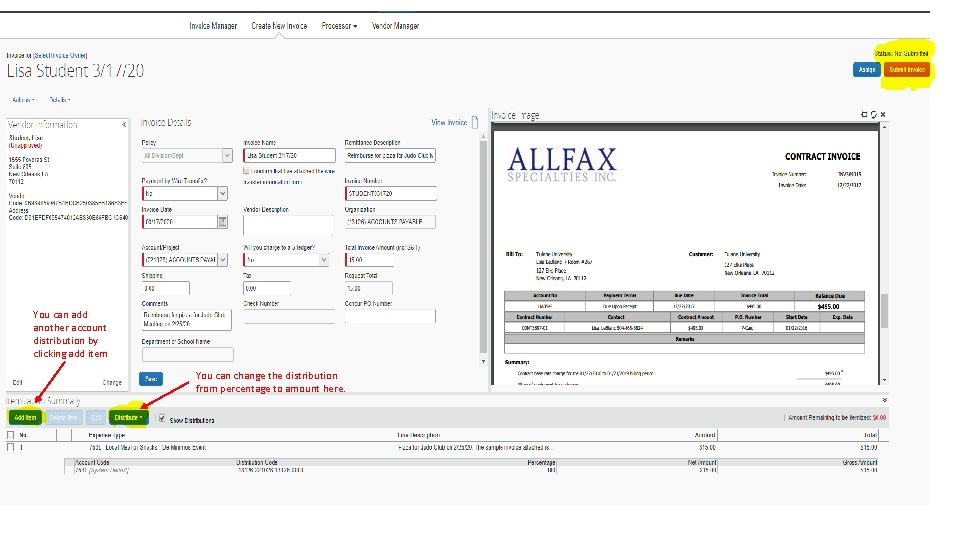Click the Edit button in itemization toolbar
This screenshot has height=540, width=960.
pos(96,418)
